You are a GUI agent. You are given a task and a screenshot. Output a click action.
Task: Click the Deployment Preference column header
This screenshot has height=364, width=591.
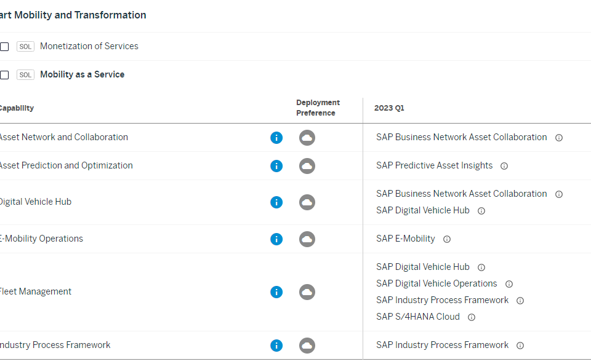pos(318,108)
